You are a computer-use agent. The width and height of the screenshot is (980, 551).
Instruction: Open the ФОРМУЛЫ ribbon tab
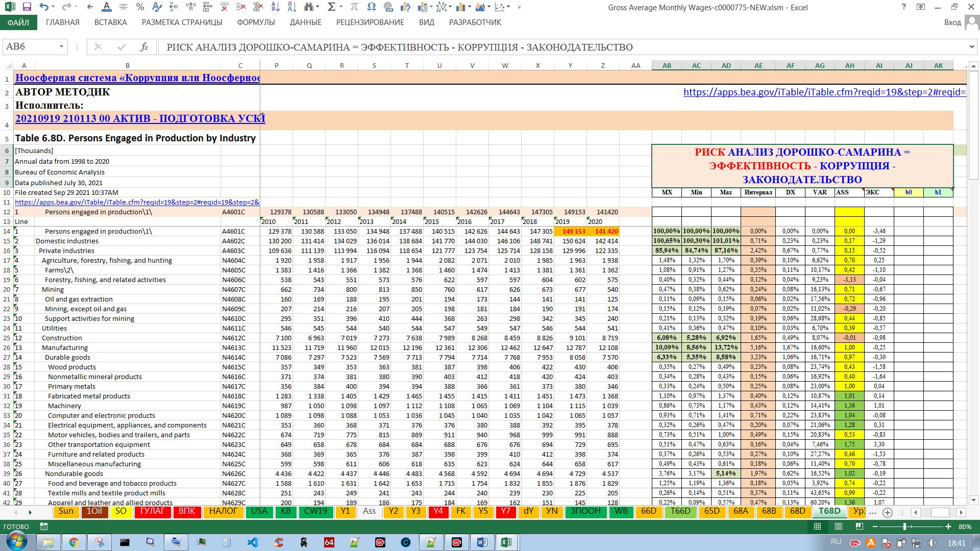pyautogui.click(x=256, y=22)
